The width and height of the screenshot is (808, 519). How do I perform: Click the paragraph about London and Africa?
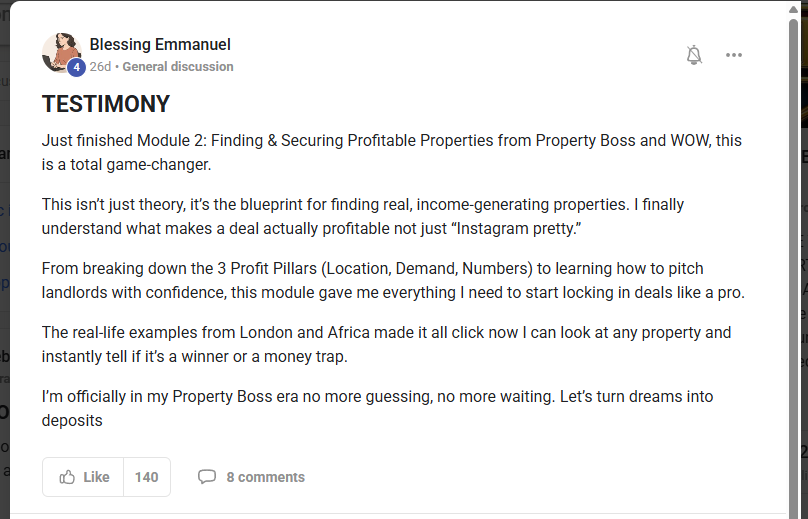386,344
